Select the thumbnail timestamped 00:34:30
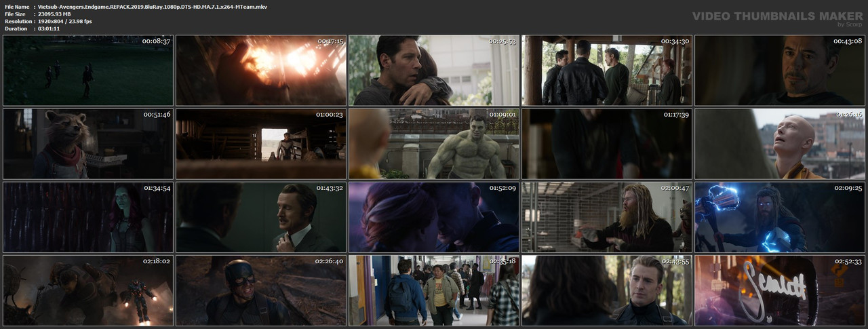Screen dimensions: 868x329 (x=607, y=71)
